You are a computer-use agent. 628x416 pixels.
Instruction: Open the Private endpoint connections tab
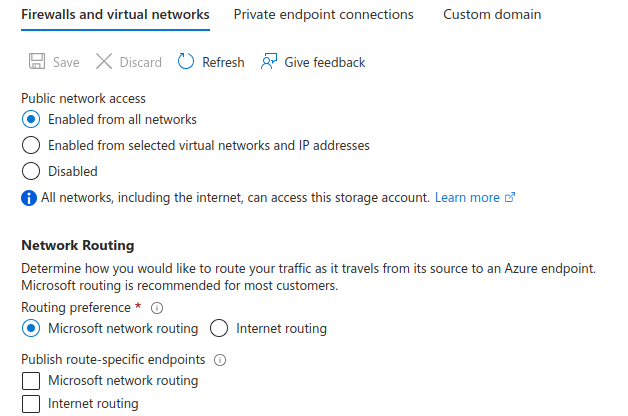click(323, 15)
